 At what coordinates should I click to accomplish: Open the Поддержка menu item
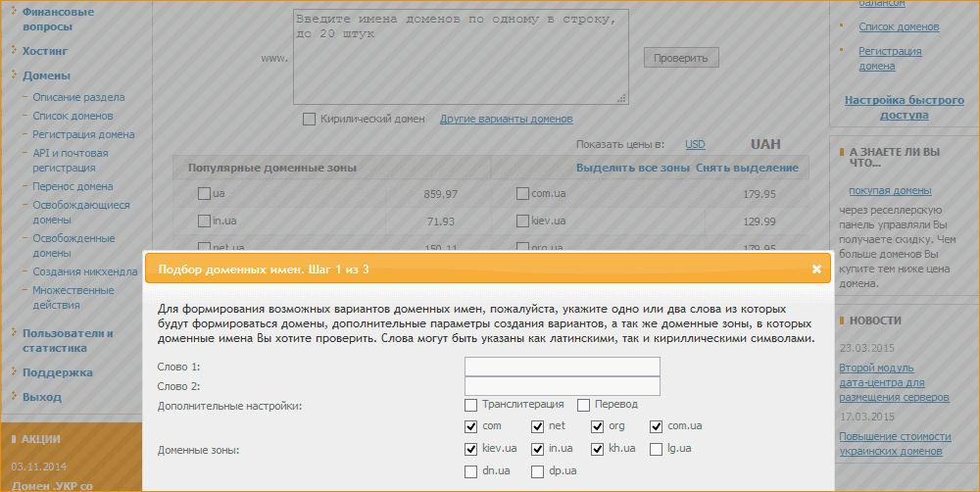[x=57, y=372]
